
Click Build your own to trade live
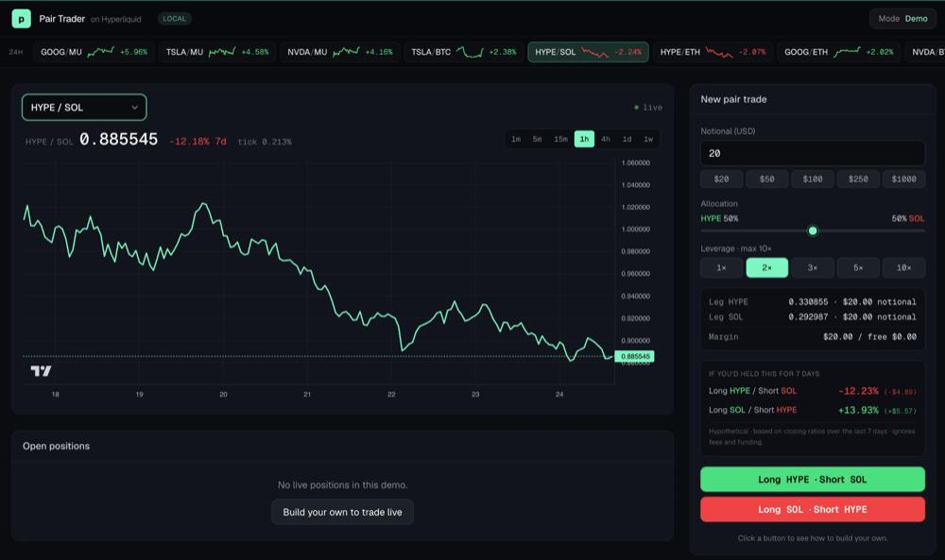[342, 512]
